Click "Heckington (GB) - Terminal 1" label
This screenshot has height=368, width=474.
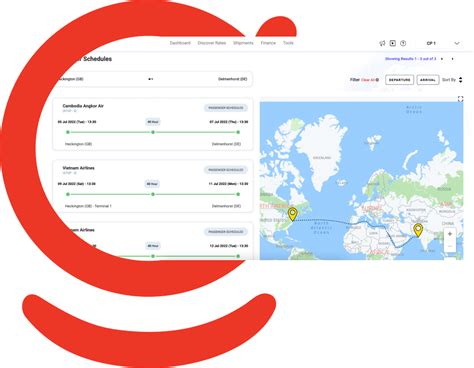tap(88, 206)
